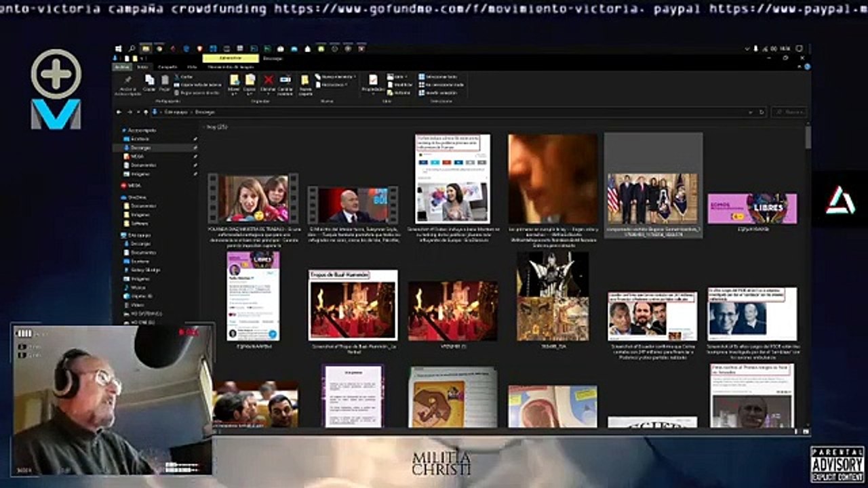Click the red X Eliminar icon
868x488 pixels.
(269, 80)
